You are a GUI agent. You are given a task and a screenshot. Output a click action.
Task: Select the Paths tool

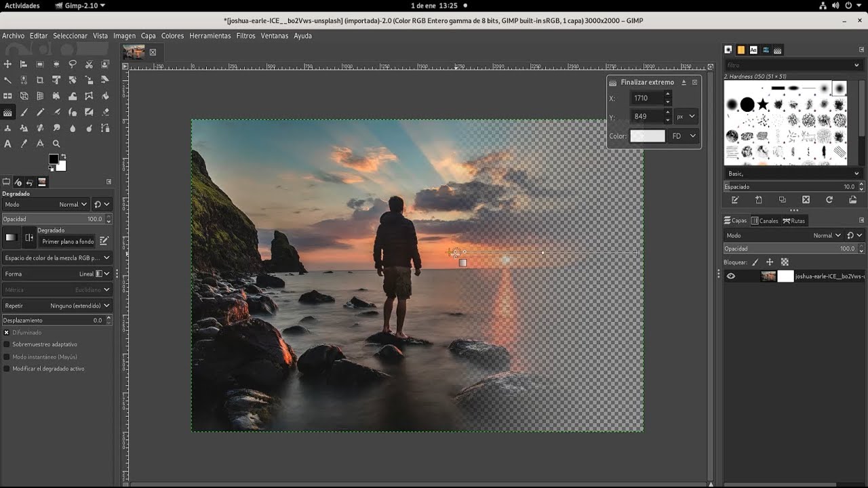pyautogui.click(x=105, y=128)
